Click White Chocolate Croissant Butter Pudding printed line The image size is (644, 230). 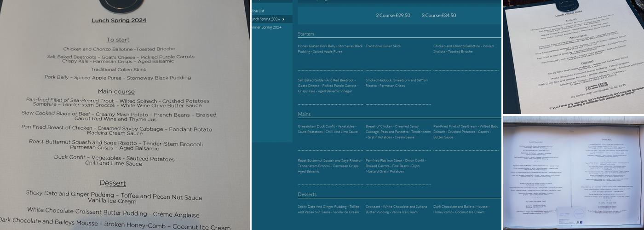pyautogui.click(x=113, y=212)
